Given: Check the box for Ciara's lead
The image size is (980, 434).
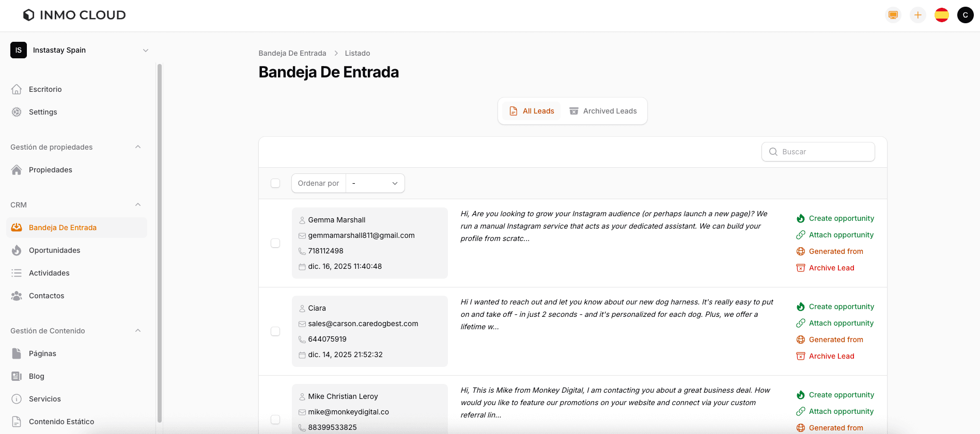Looking at the screenshot, I should (x=275, y=331).
